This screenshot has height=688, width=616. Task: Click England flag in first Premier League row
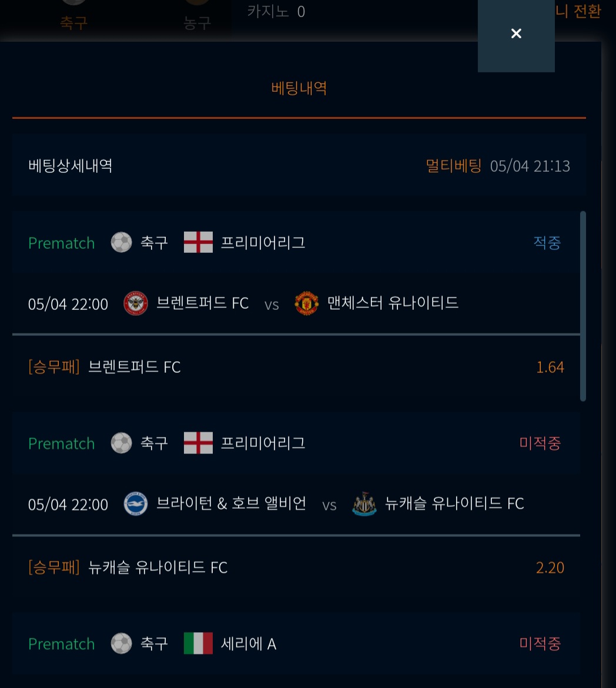click(198, 242)
